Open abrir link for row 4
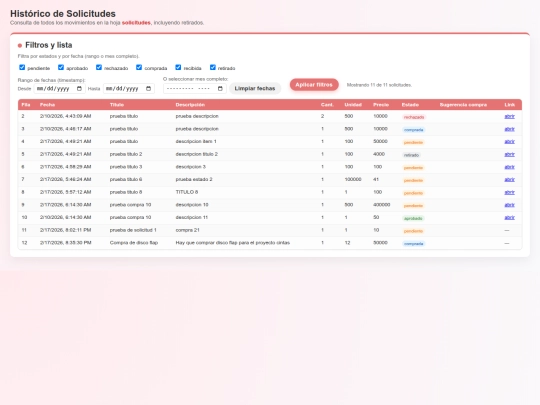Viewport: 540px width, 405px height. [x=509, y=142]
